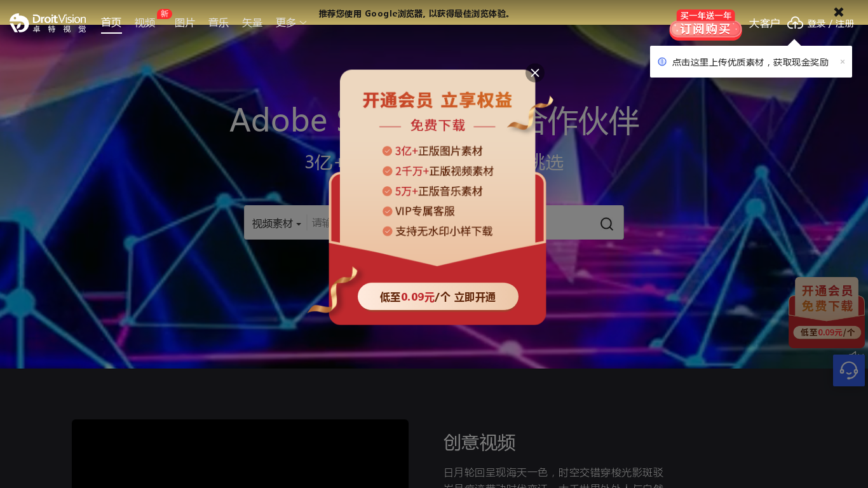Open the 视频 navigation tab
This screenshot has width=868, height=488.
pyautogui.click(x=145, y=23)
